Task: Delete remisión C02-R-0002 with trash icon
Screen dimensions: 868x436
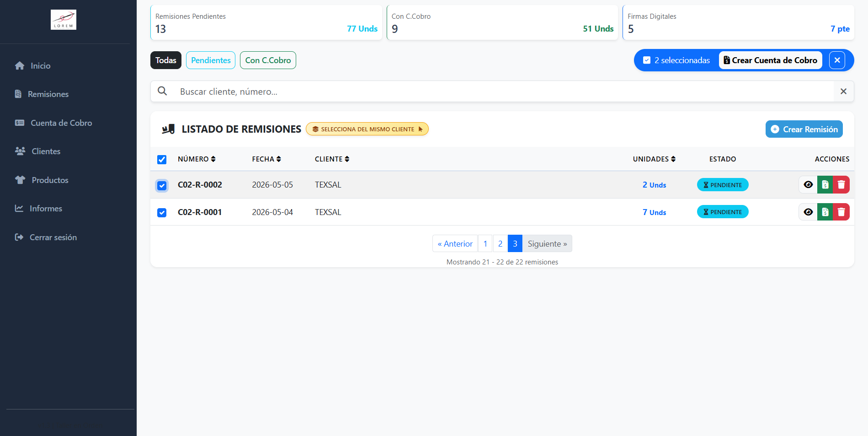Action: pos(841,185)
